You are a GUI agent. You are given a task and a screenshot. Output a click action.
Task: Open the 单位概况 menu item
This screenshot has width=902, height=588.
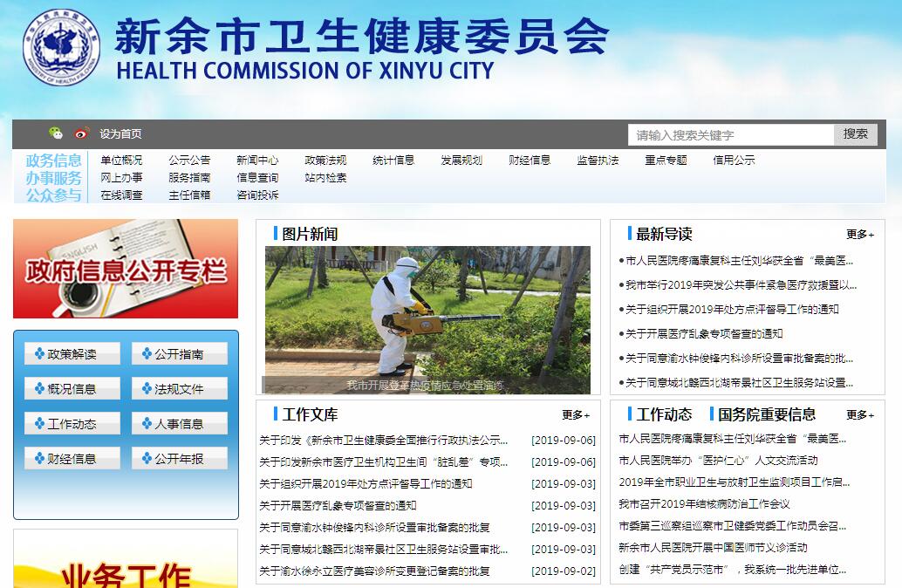[x=121, y=160]
